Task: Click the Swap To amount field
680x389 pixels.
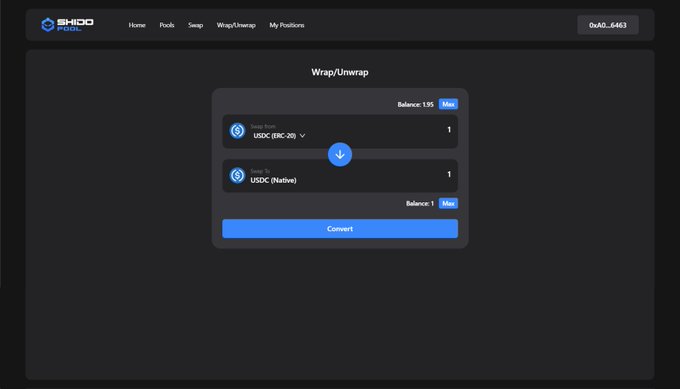Action: [449, 174]
